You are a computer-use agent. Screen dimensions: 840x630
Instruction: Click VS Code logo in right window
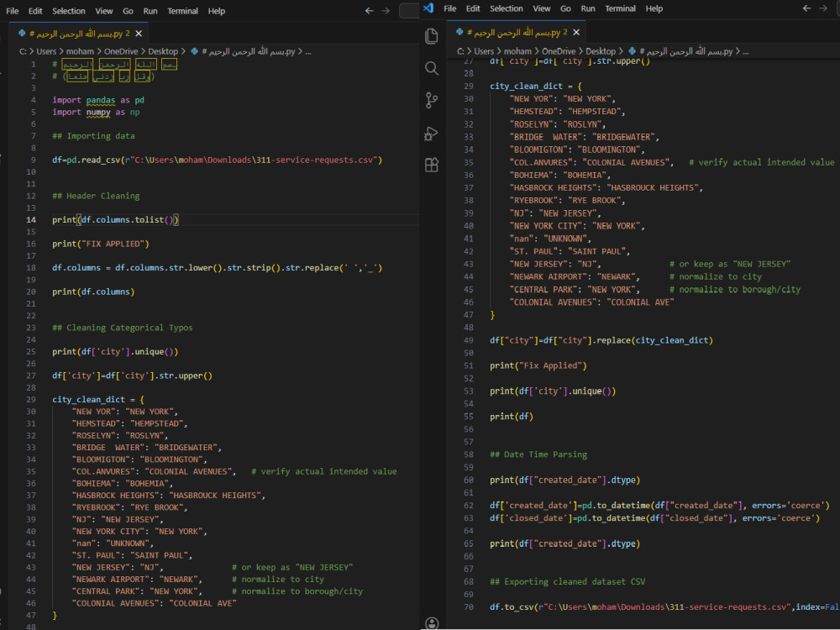428,8
